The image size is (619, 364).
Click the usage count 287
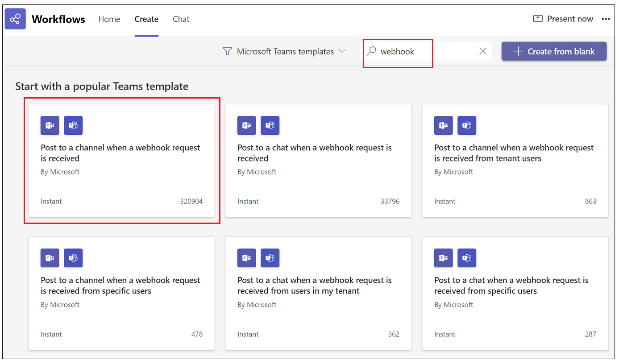[x=590, y=334]
